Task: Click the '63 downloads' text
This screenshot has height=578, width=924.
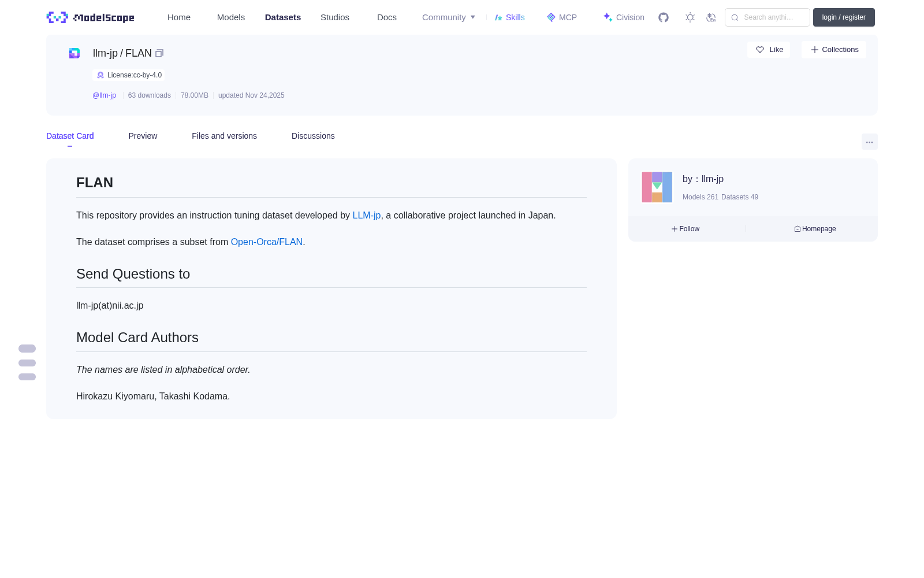Action: pyautogui.click(x=150, y=95)
